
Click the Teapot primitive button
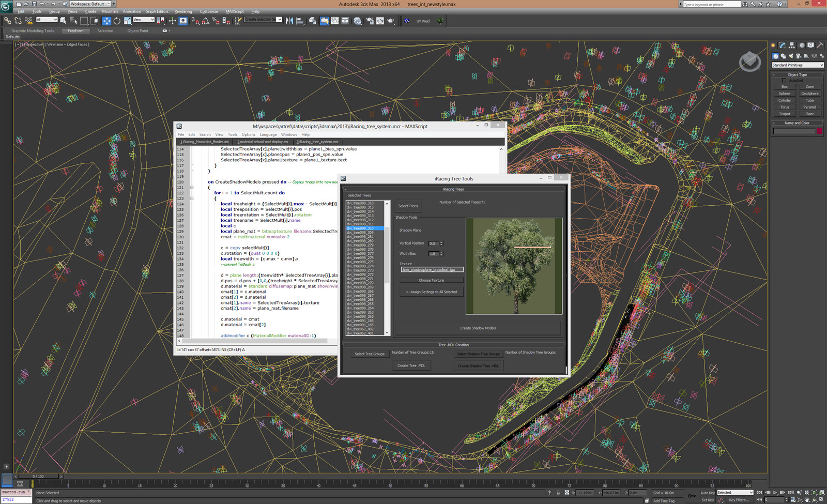[785, 114]
